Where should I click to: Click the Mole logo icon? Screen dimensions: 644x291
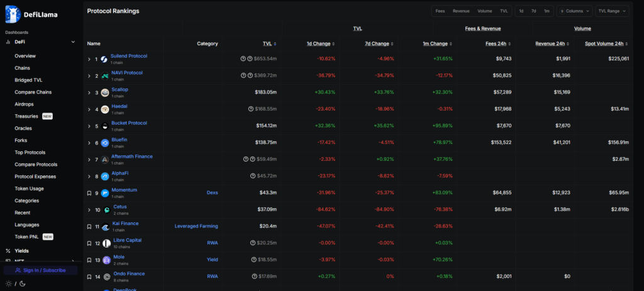tap(106, 260)
